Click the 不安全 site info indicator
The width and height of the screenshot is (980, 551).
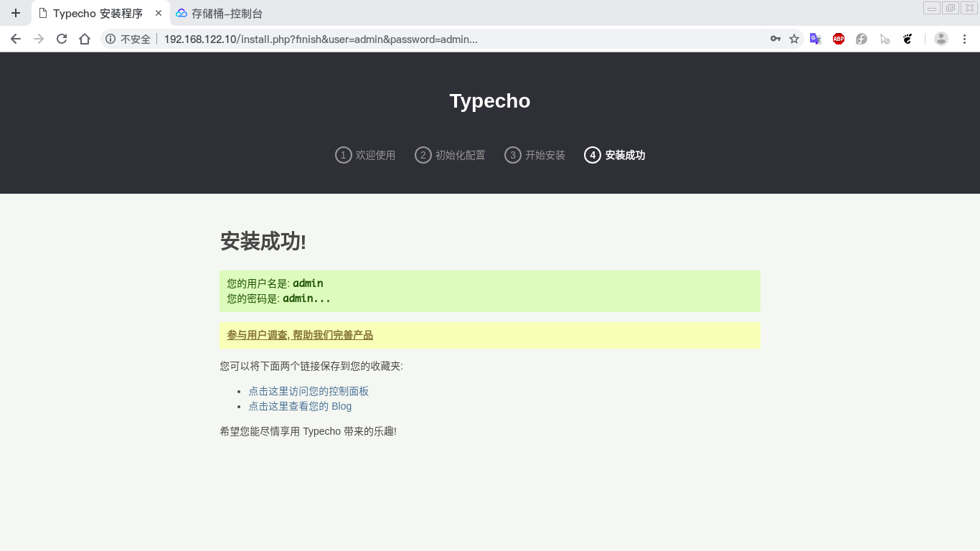[x=128, y=39]
